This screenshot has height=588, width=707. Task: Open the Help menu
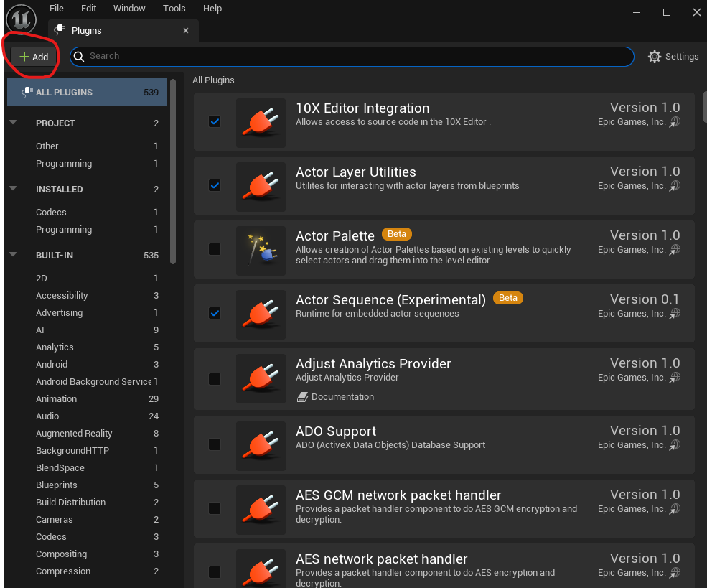click(212, 8)
